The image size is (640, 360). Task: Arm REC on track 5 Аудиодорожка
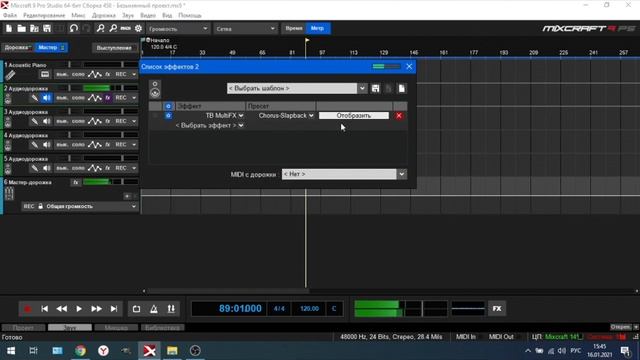coord(121,168)
